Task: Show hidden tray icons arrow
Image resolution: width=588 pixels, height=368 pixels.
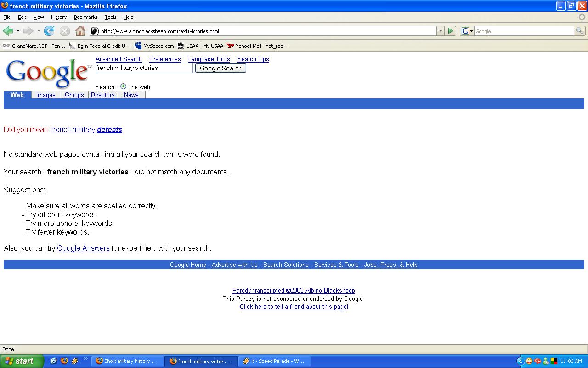Action: point(520,361)
